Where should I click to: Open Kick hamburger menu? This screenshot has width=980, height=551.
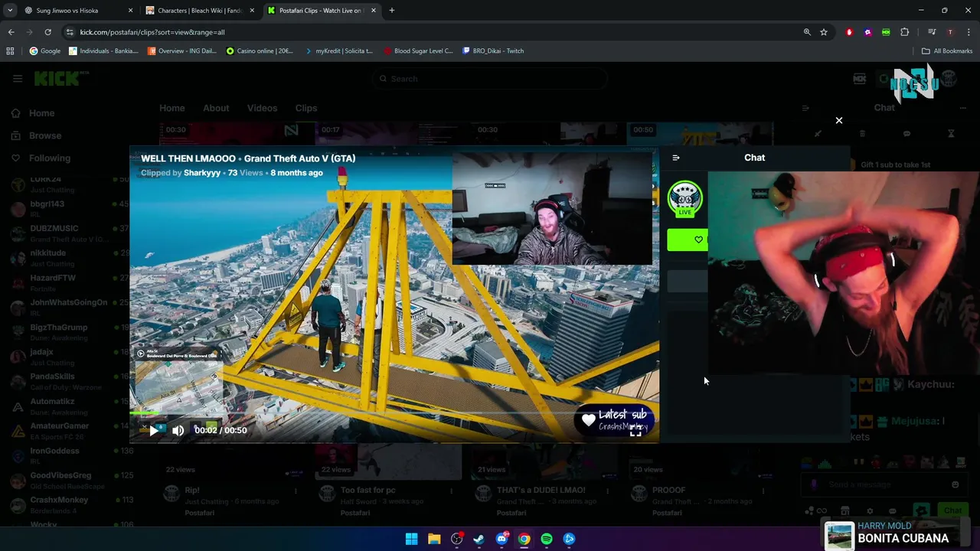coord(18,78)
